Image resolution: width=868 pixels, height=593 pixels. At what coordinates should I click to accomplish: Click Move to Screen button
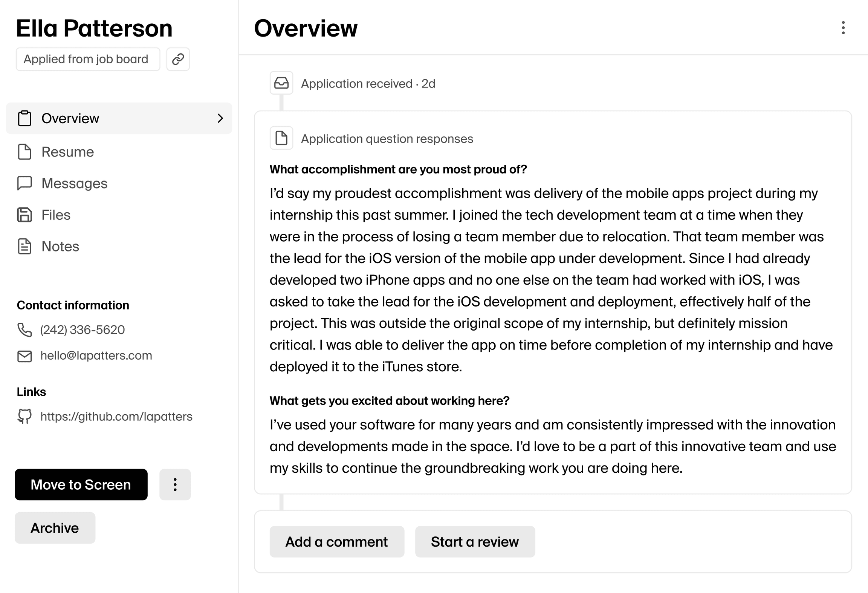tap(81, 484)
